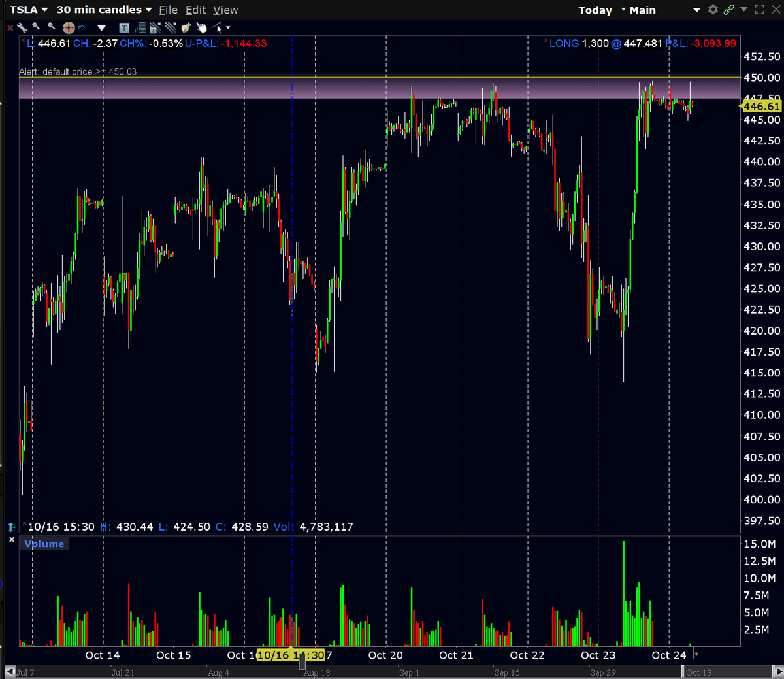
Task: Click the chart studies list icon
Action: (x=140, y=27)
